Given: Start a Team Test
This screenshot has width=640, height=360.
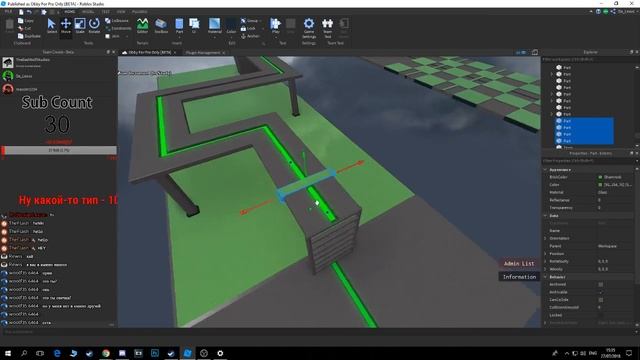Looking at the screenshot, I should pyautogui.click(x=328, y=28).
